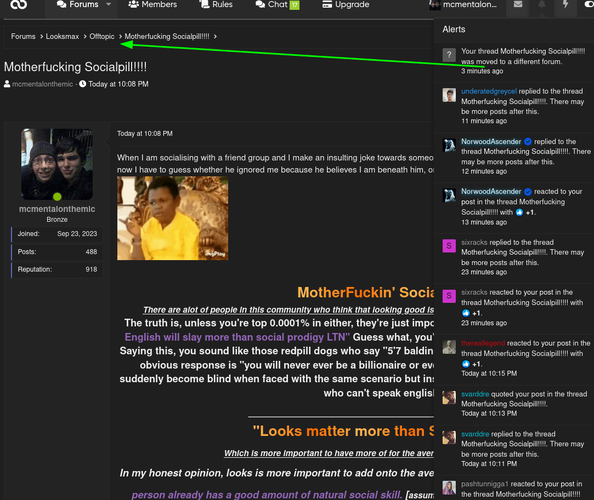Click svarddre avatar in the replied alert
Viewport: 594px width, 500px height.
449,438
